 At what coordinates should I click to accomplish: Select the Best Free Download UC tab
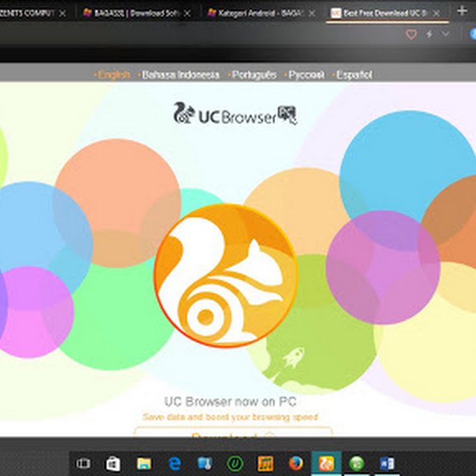point(386,13)
